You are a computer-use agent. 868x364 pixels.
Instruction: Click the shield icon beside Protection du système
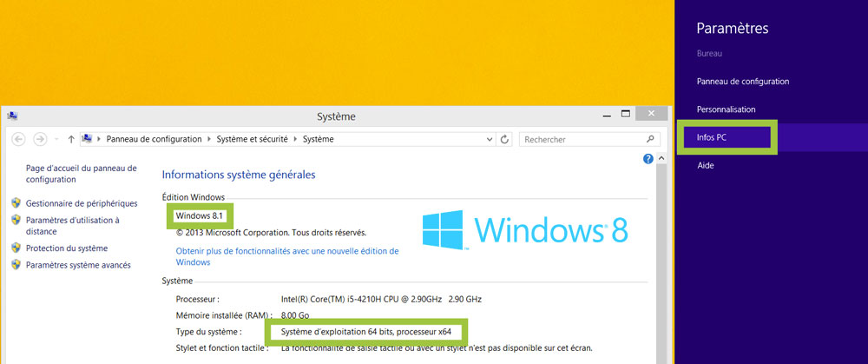(16, 248)
